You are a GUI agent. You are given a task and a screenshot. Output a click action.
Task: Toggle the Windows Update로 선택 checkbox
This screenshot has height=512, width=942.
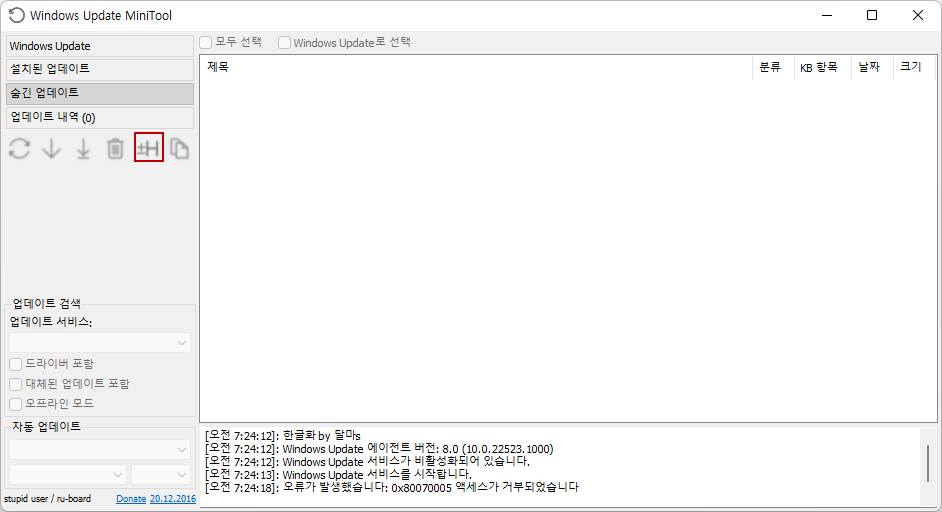[284, 42]
